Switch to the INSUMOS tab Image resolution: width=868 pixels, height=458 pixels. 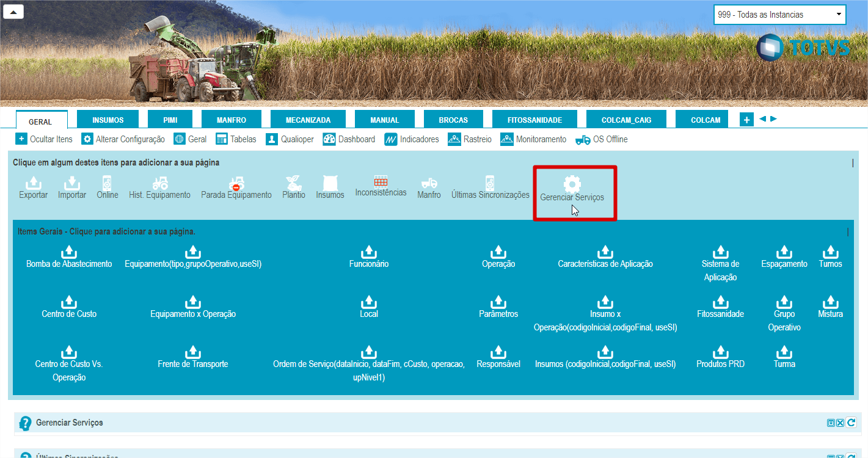click(x=108, y=120)
